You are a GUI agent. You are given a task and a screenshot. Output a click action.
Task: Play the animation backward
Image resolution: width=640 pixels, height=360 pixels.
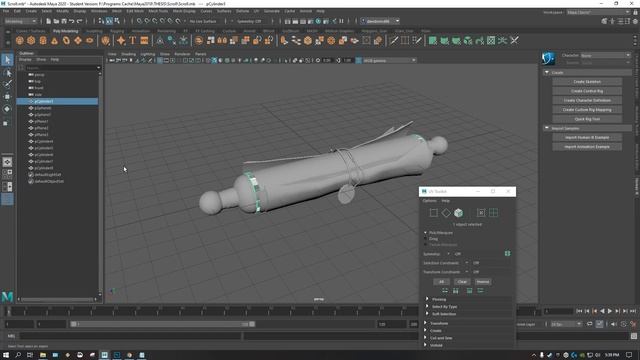tap(602, 311)
